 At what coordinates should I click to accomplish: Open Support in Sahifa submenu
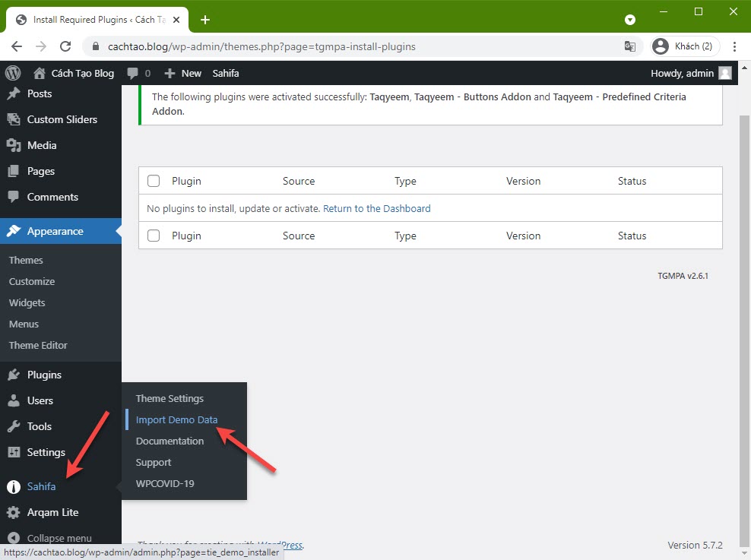point(154,462)
